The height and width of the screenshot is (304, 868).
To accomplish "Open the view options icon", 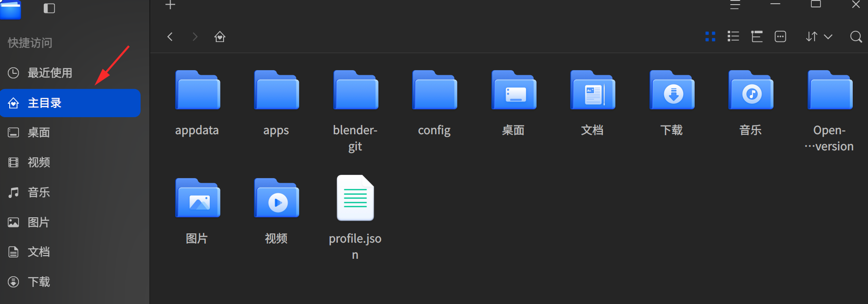I will [x=780, y=36].
